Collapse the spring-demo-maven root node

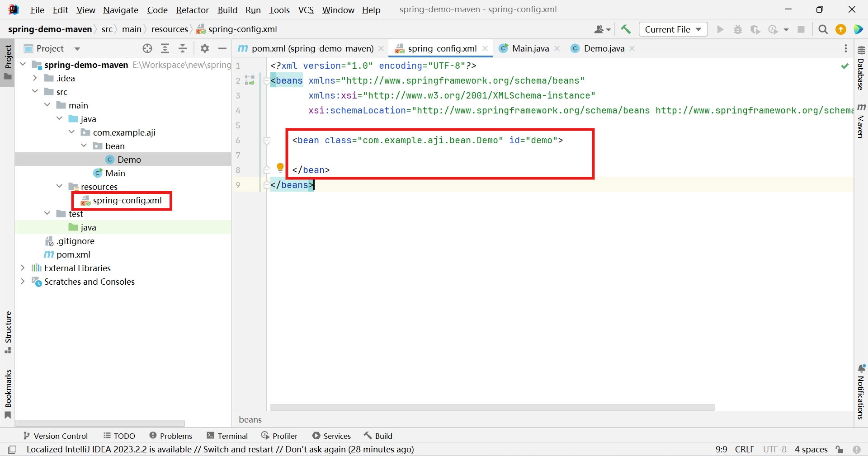click(x=23, y=64)
